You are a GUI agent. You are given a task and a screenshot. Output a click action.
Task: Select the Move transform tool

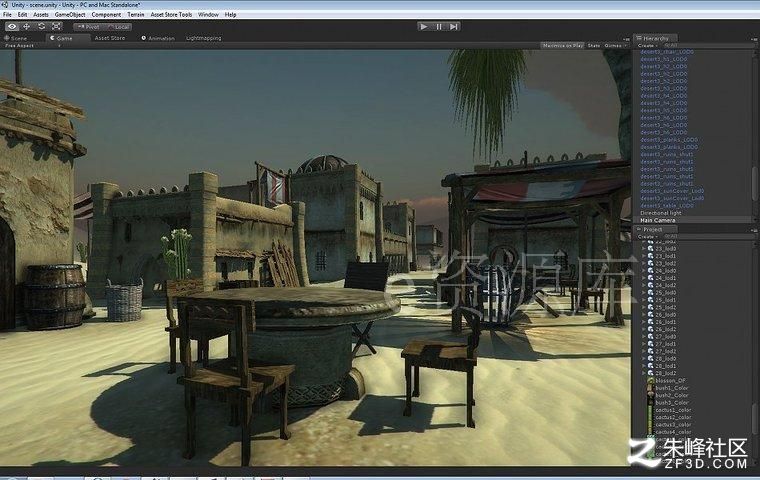(27, 27)
